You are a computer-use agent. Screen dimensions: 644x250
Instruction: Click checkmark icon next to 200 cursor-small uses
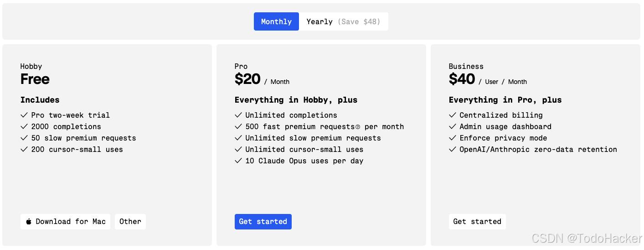tap(24, 149)
